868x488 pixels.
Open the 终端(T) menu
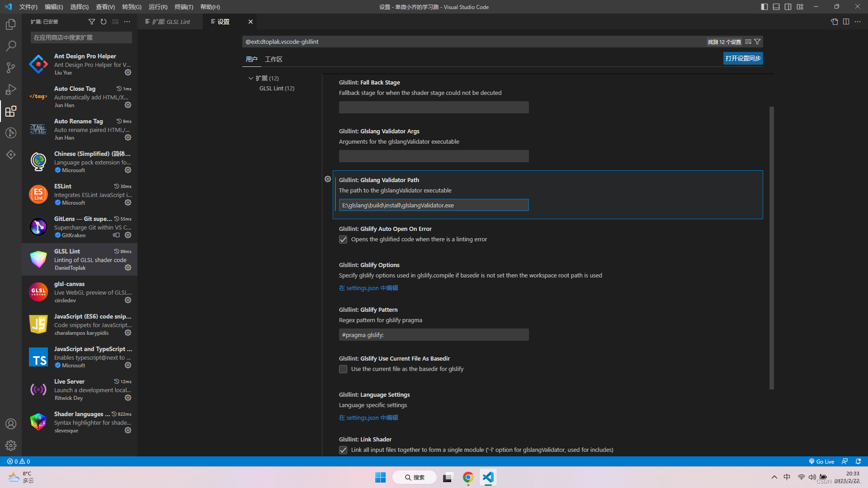tap(184, 7)
